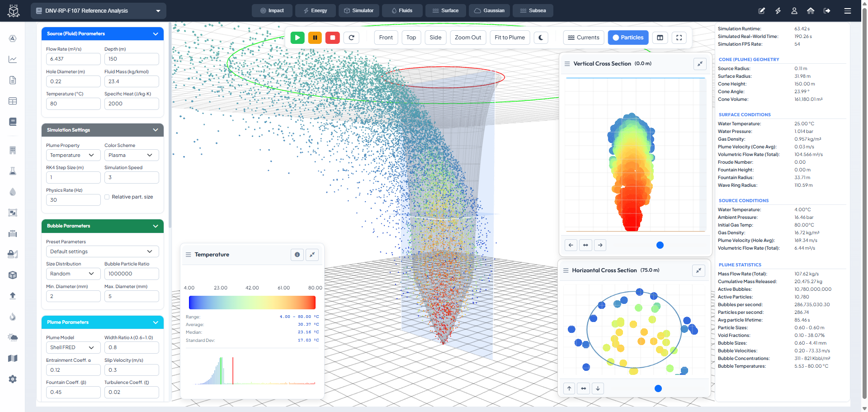Stop the simulation with the red button
This screenshot has width=868, height=412.
point(333,38)
